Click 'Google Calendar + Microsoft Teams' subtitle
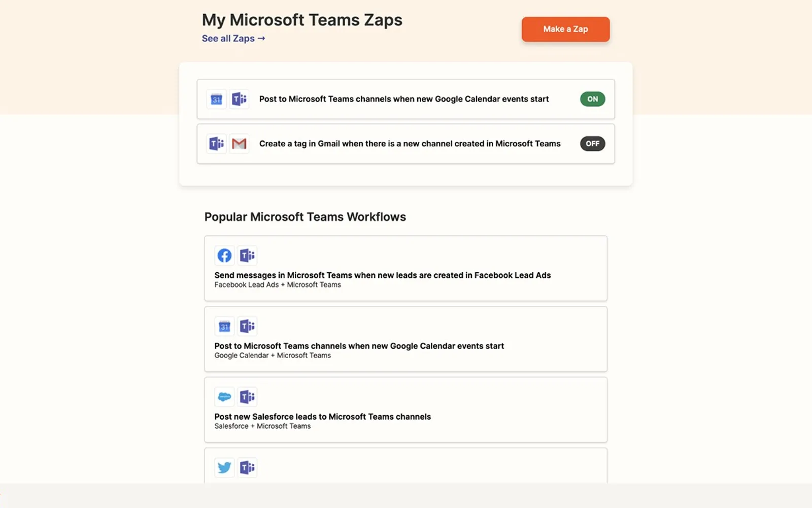The height and width of the screenshot is (508, 812). tap(273, 356)
